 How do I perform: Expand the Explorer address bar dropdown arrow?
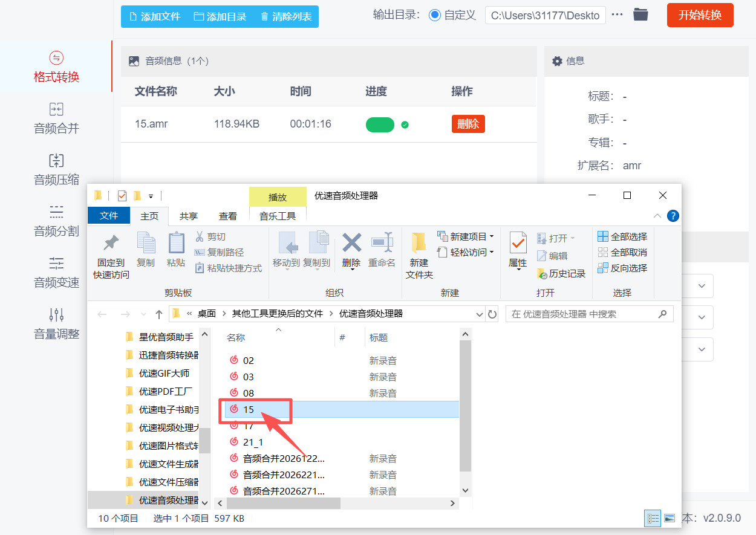479,314
